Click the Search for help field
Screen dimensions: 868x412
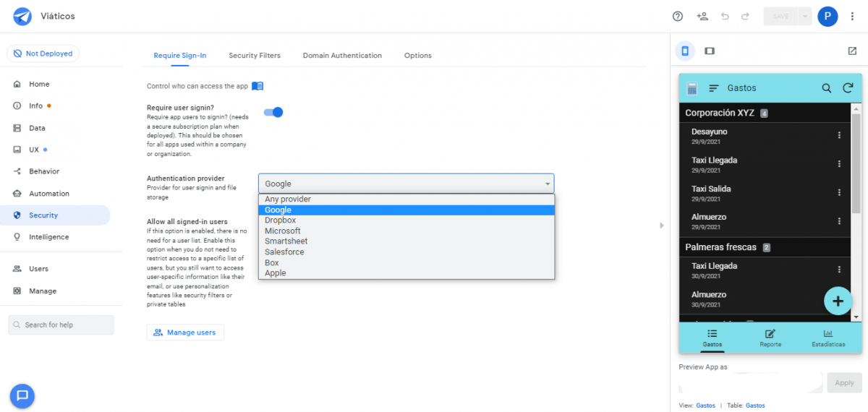click(x=61, y=325)
